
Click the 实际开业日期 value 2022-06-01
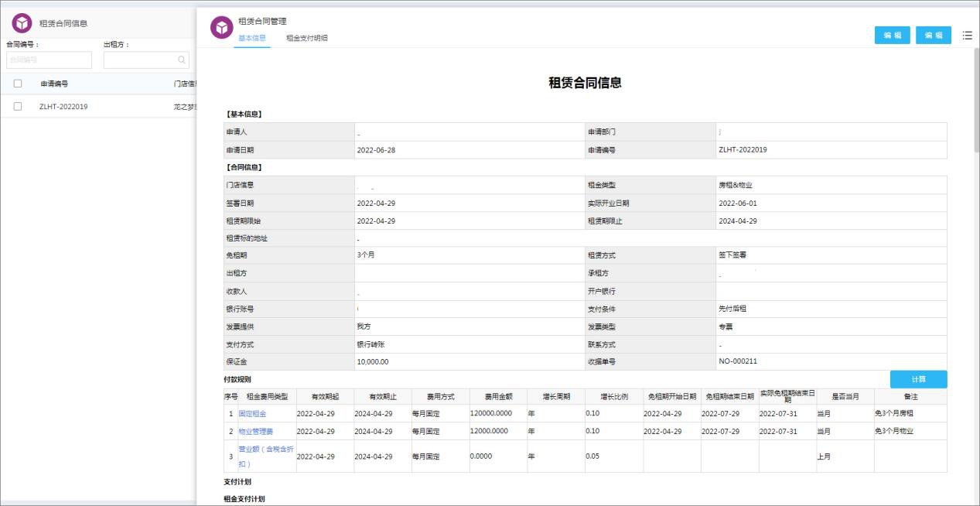[x=738, y=203]
